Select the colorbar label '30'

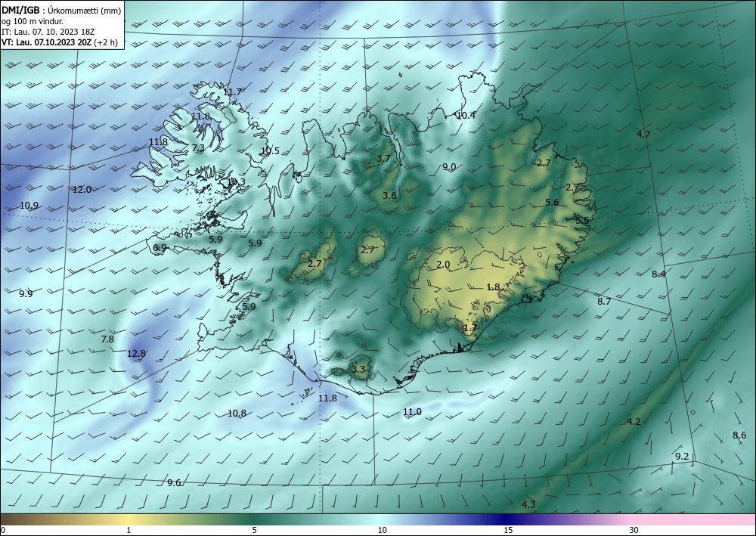(634, 530)
